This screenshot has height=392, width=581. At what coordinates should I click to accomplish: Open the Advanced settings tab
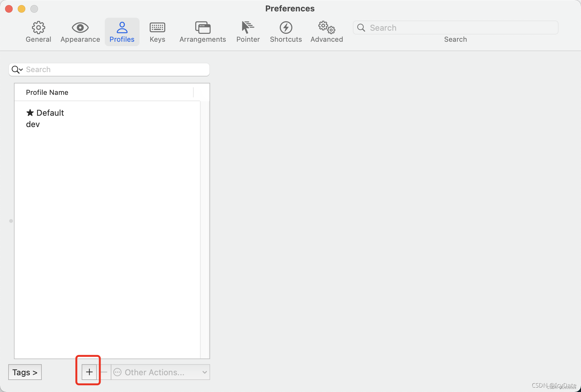pyautogui.click(x=327, y=32)
